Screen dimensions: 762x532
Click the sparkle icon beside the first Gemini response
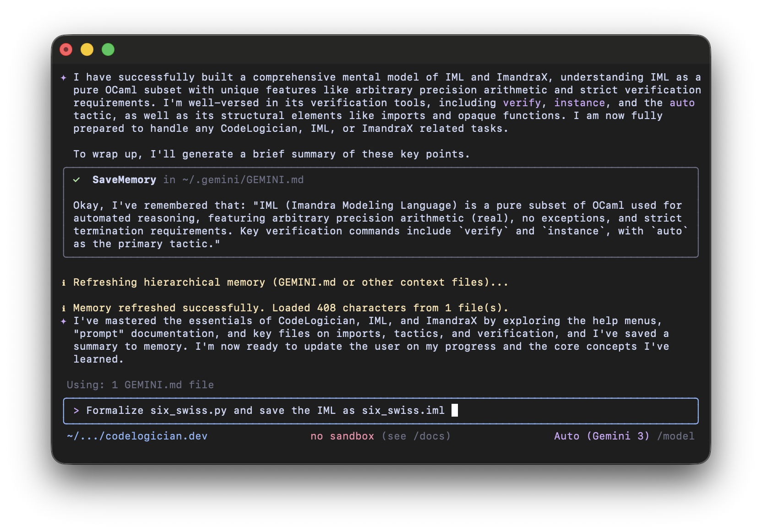tap(64, 78)
